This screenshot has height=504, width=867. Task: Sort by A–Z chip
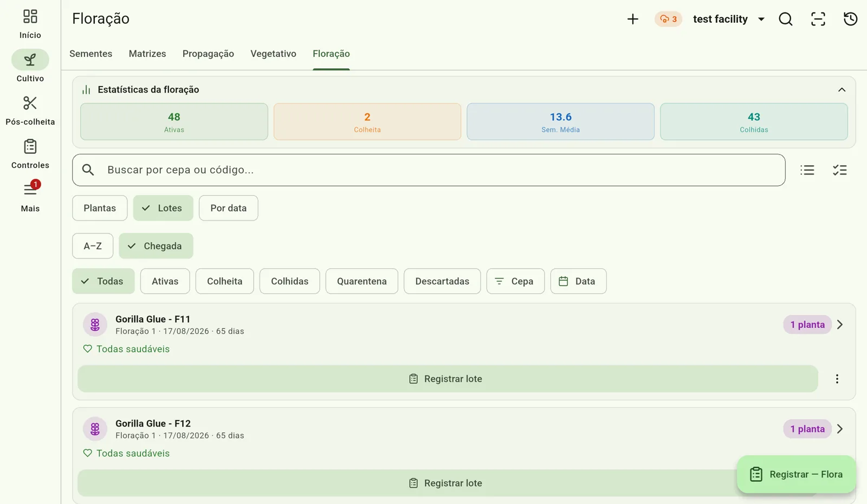tap(93, 246)
